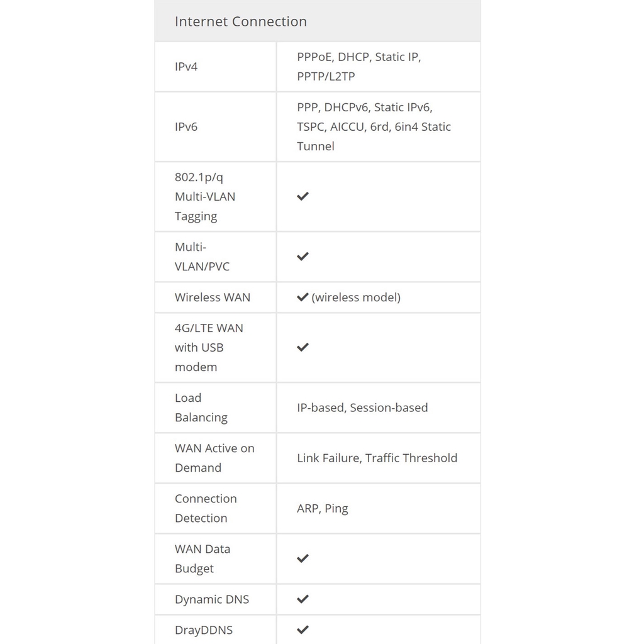Collapse the Internet Connection section header
The height and width of the screenshot is (644, 644).
coord(241,21)
